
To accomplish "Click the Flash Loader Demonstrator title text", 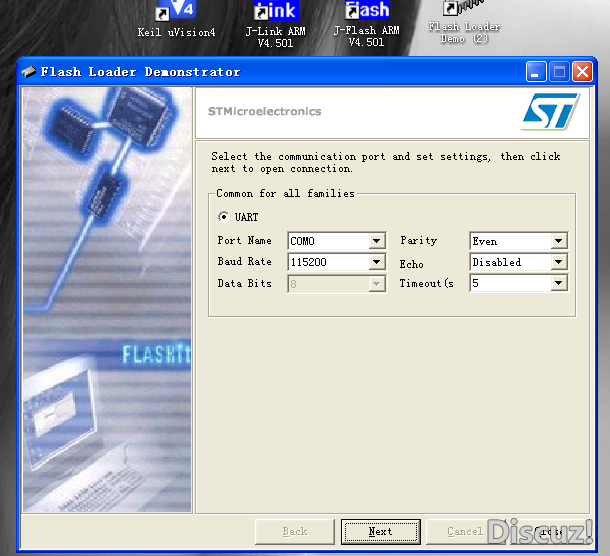I will pos(140,72).
